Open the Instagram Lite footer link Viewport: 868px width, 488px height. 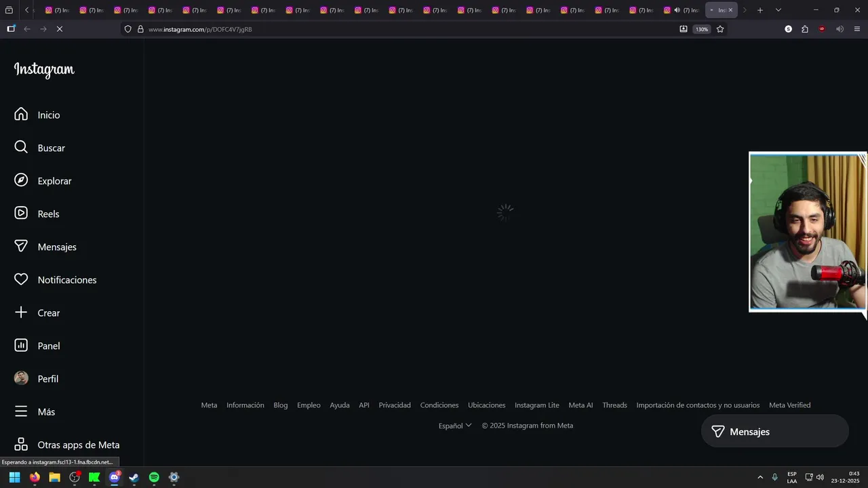537,405
